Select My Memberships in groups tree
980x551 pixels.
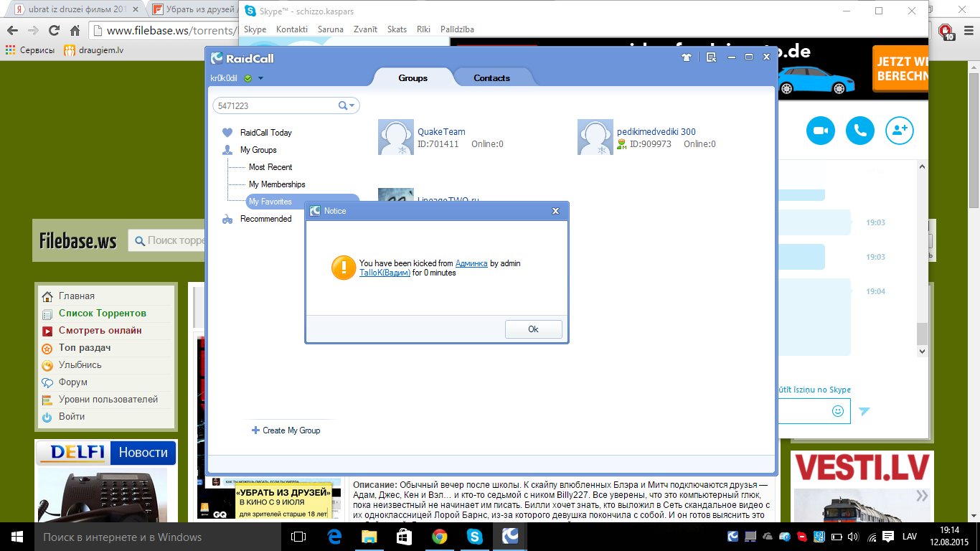277,184
